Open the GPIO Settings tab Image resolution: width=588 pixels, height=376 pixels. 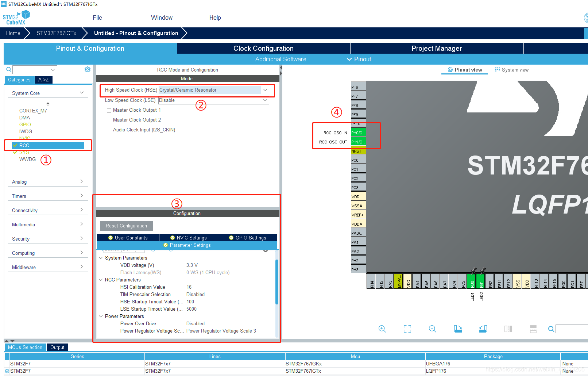pyautogui.click(x=248, y=238)
